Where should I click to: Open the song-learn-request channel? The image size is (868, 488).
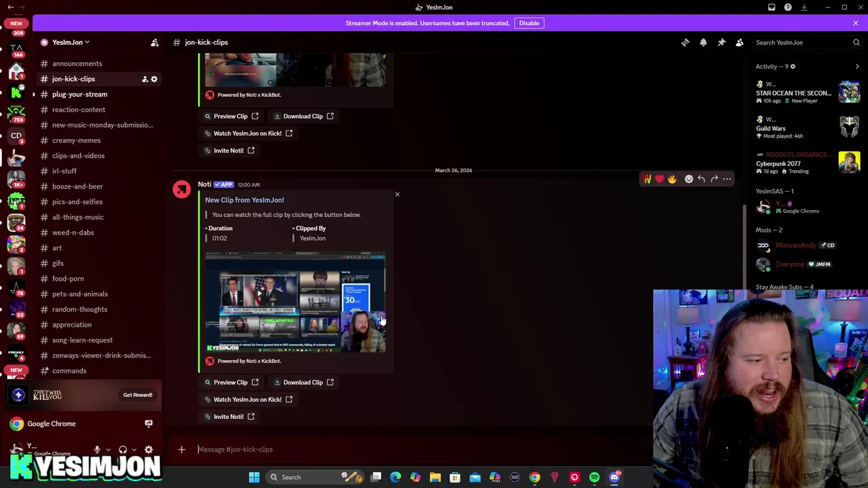pyautogui.click(x=82, y=340)
